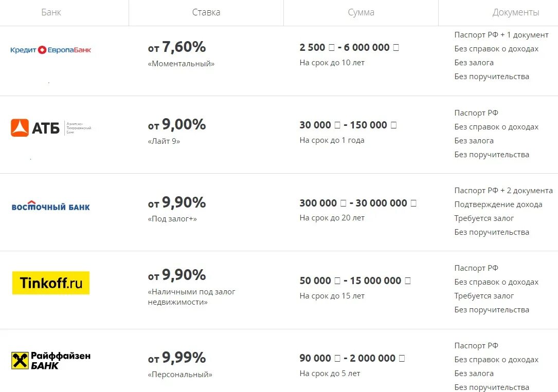Click the «Под залог+» loan name
The width and height of the screenshot is (558, 392).
pyautogui.click(x=172, y=219)
